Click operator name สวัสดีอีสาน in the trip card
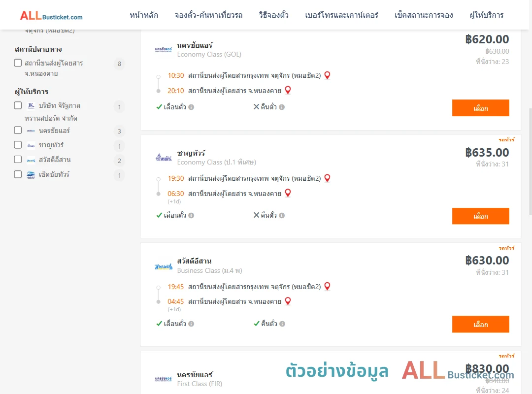The width and height of the screenshot is (532, 394). click(x=194, y=261)
